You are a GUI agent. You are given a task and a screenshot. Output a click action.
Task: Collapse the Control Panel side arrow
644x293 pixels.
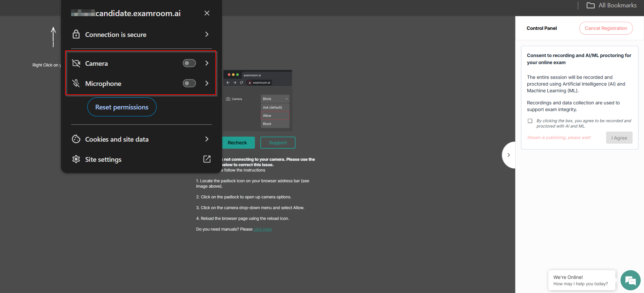pos(509,155)
